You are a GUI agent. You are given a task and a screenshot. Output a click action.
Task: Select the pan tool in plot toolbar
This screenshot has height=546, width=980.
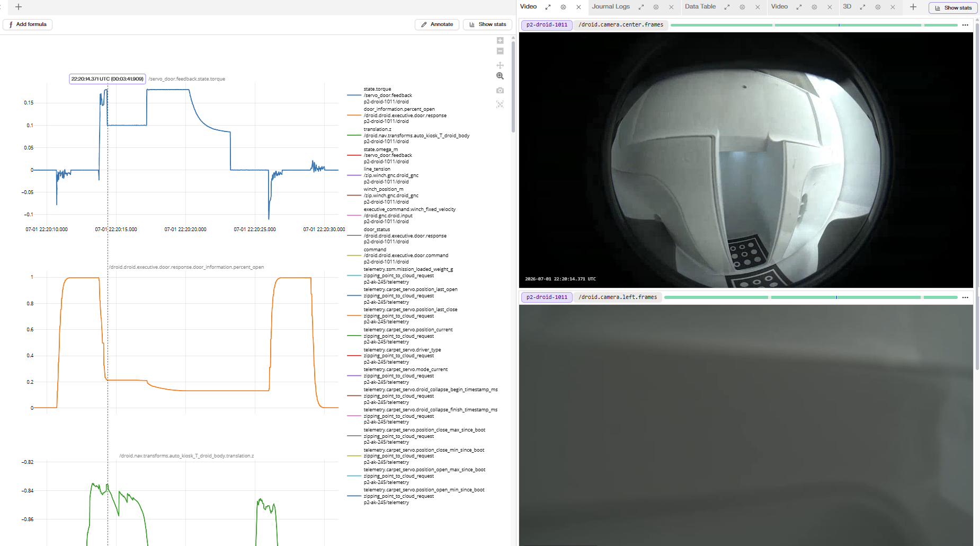tap(500, 65)
